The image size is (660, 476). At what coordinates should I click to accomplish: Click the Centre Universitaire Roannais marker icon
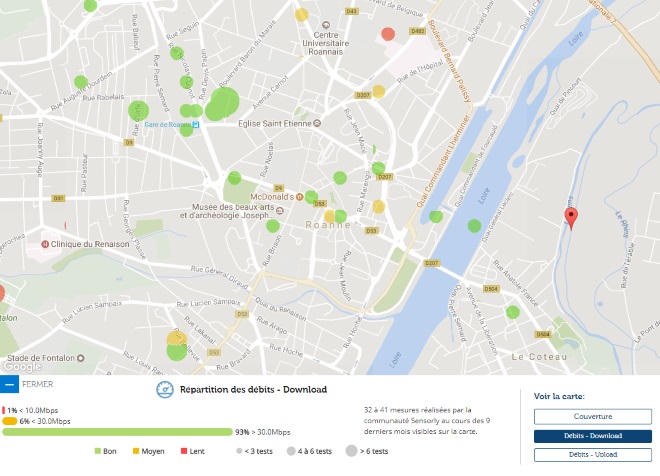[325, 25]
